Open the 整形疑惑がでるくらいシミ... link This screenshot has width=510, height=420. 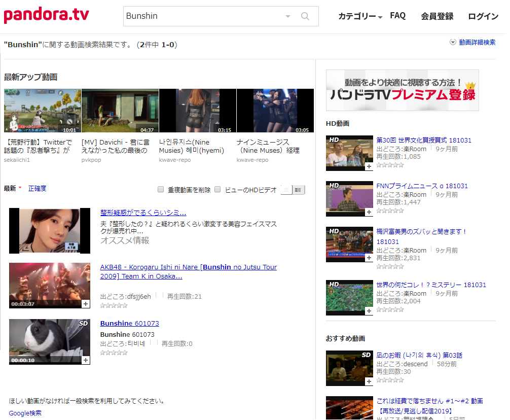click(143, 213)
